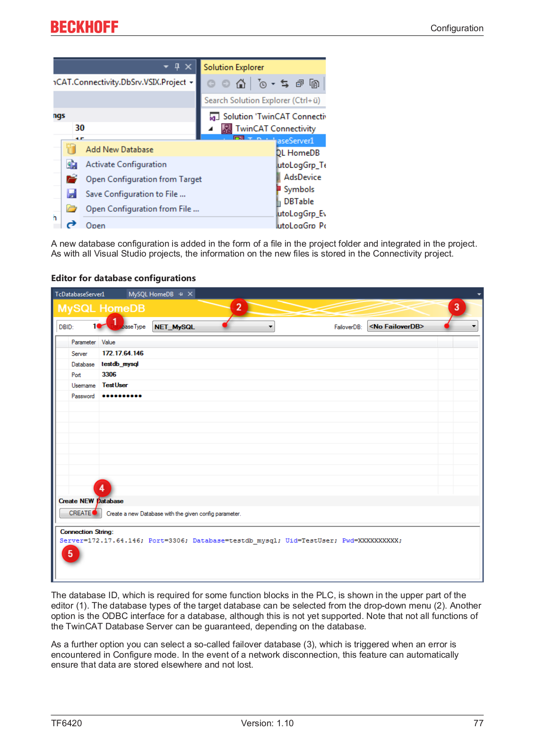Image resolution: width=535 pixels, height=756 pixels.
Task: Close the MySQL HomeDB tab
Action: click(190, 294)
